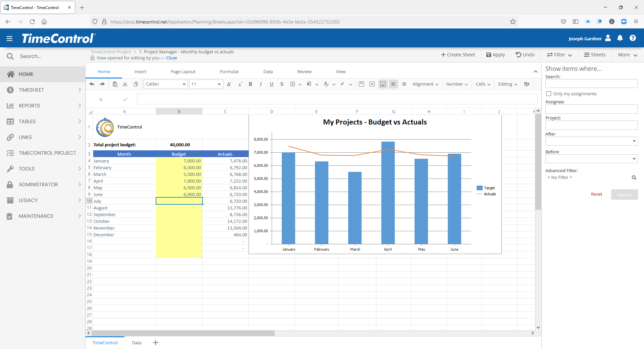Open the Editing dropdown
The image size is (644, 349).
click(507, 84)
